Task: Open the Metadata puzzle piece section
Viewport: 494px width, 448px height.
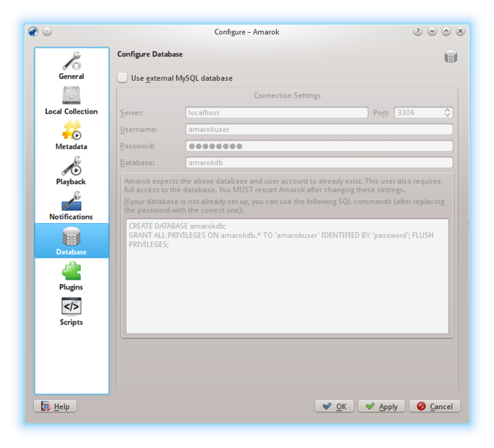Action: pos(72,136)
